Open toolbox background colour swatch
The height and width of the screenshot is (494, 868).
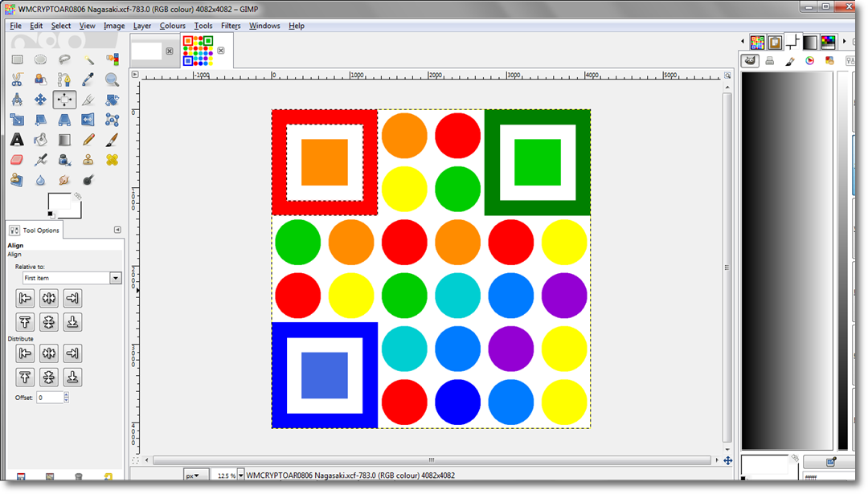[x=76, y=212]
